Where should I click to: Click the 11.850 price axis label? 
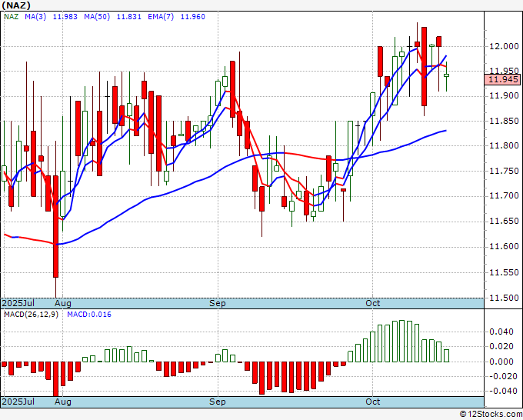coord(504,121)
